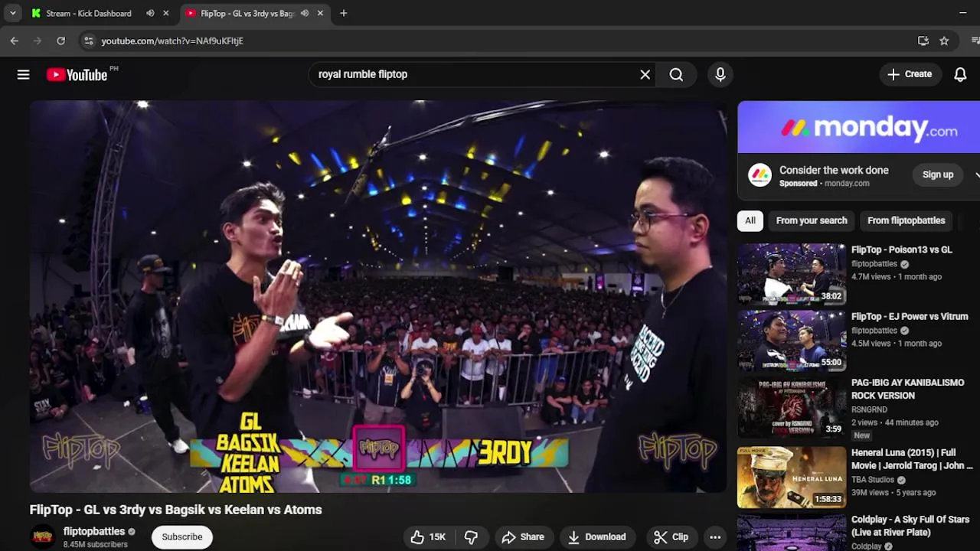Mute the FlipTop tab speaker icon

[x=305, y=13]
